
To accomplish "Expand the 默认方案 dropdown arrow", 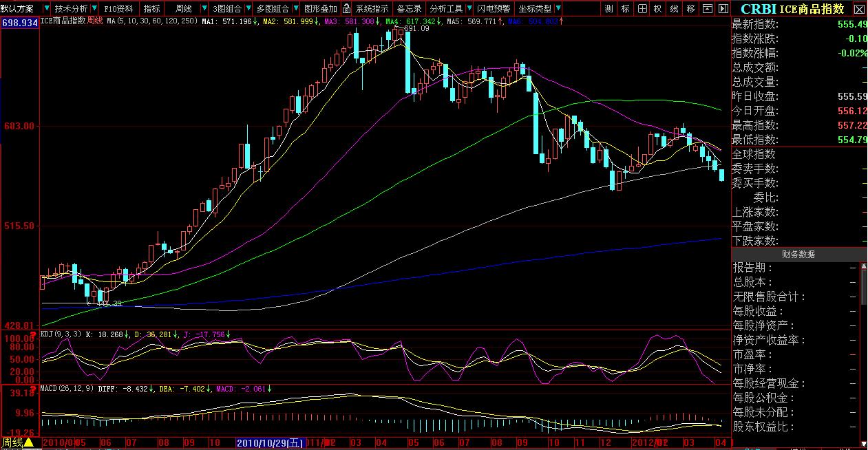I will click(x=46, y=9).
